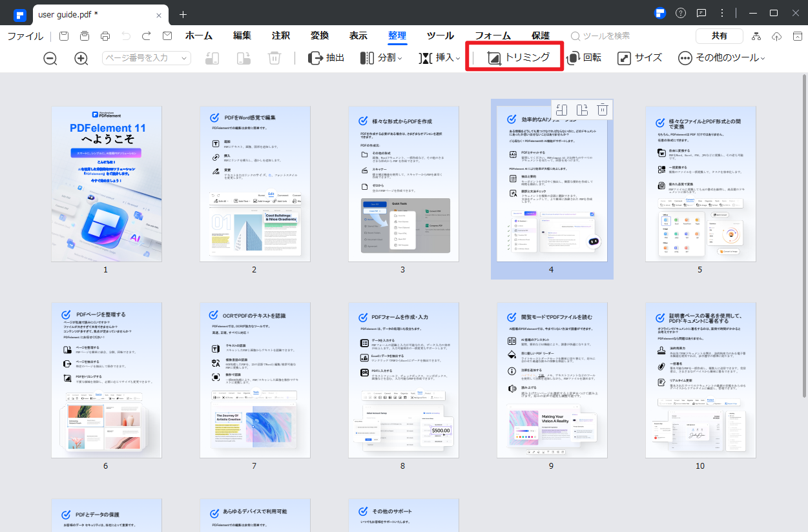Select page 4 thumbnail
808x532 pixels.
tap(552, 184)
